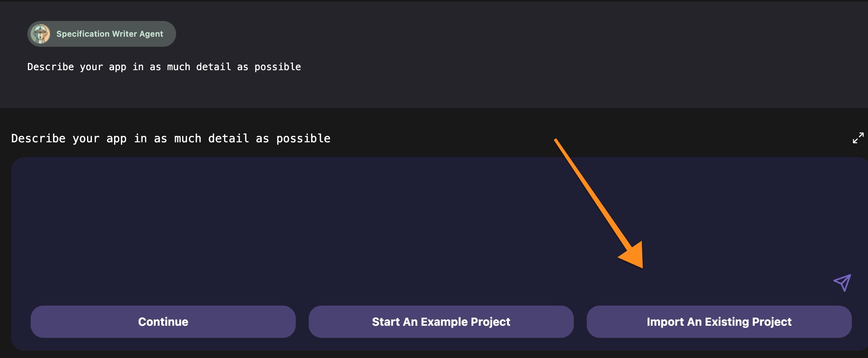Viewport: 868px width, 358px height.
Task: Open the Specification Writer Agent badge
Action: [102, 34]
